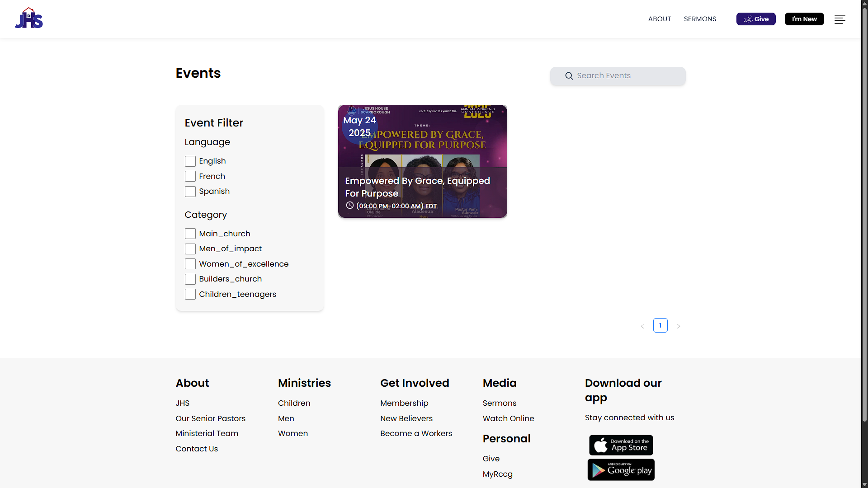This screenshot has height=488, width=868.
Task: Open the ABOUT menu item
Action: click(x=659, y=19)
